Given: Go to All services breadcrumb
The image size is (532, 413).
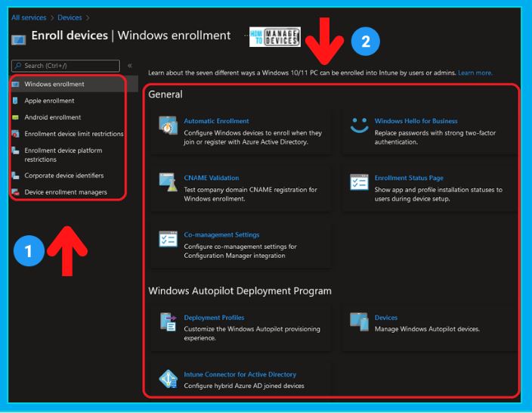Looking at the screenshot, I should pyautogui.click(x=29, y=17).
